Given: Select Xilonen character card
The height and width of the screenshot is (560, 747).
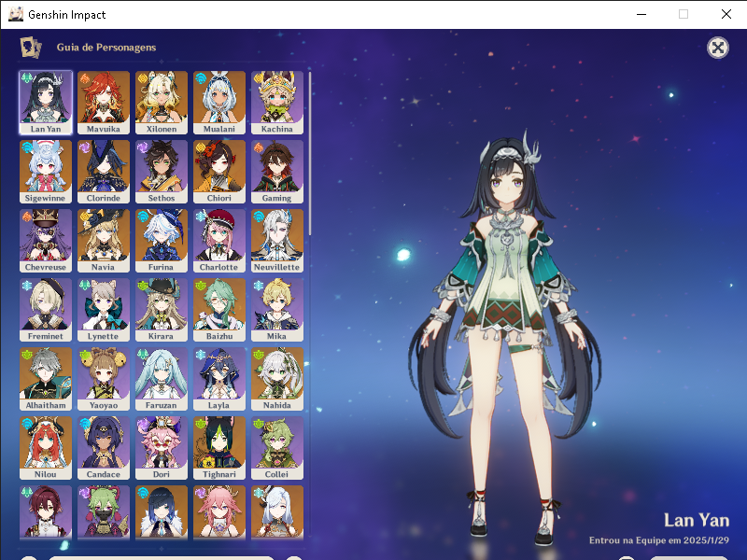Looking at the screenshot, I should click(x=162, y=102).
